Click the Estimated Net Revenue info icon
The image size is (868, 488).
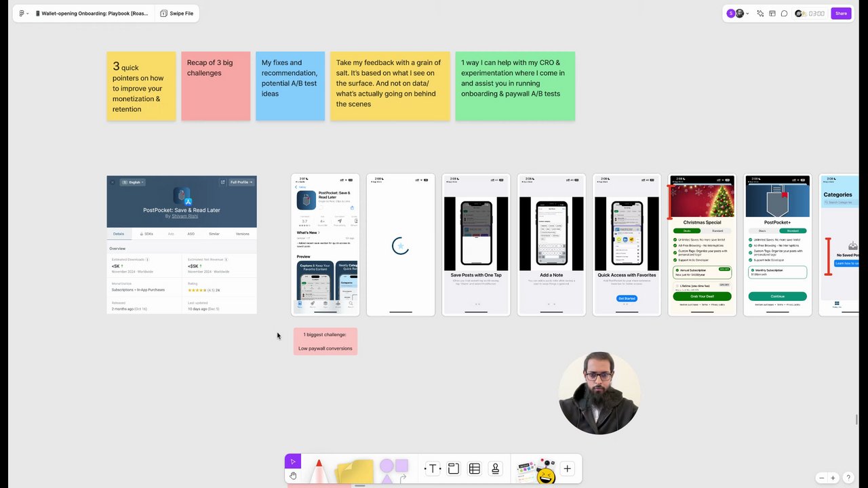226,260
